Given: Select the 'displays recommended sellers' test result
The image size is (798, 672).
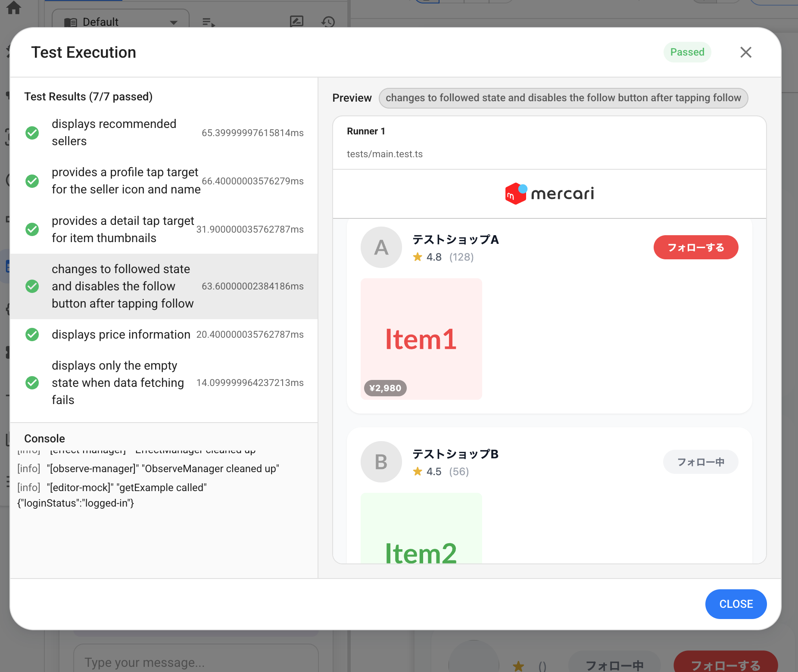Looking at the screenshot, I should (164, 133).
